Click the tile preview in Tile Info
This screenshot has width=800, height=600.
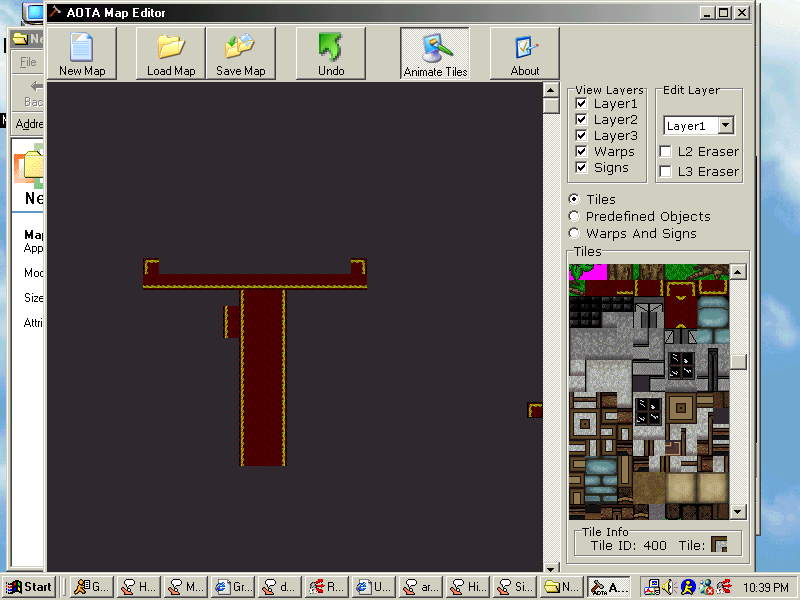(718, 545)
